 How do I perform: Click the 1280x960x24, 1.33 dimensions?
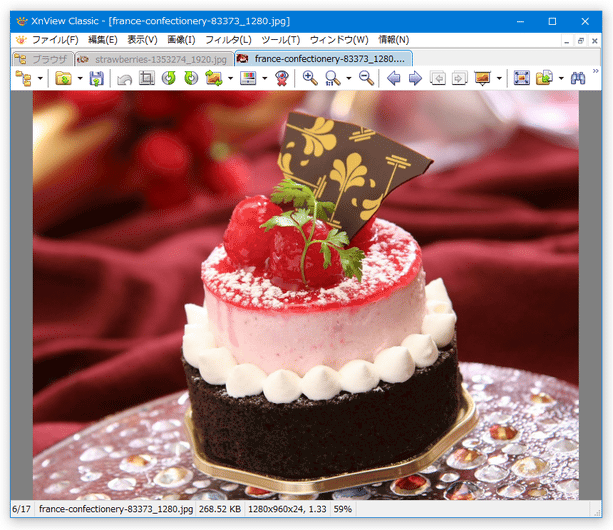click(287, 509)
